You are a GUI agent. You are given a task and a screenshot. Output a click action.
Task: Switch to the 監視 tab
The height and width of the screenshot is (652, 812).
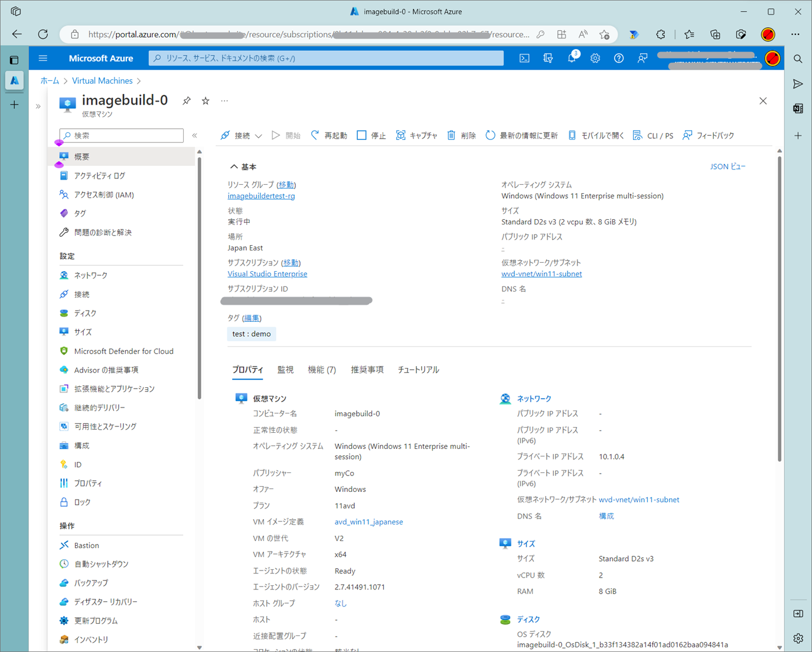point(285,370)
